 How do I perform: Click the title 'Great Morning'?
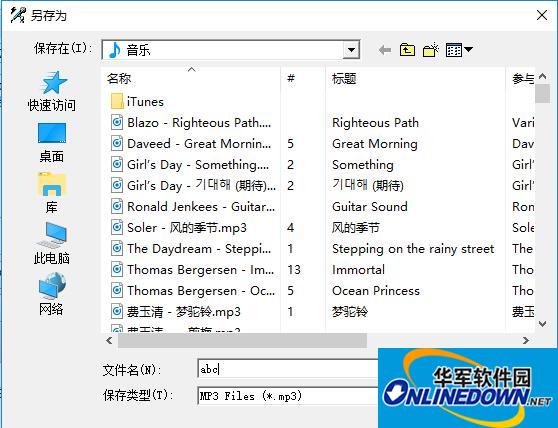tap(375, 144)
